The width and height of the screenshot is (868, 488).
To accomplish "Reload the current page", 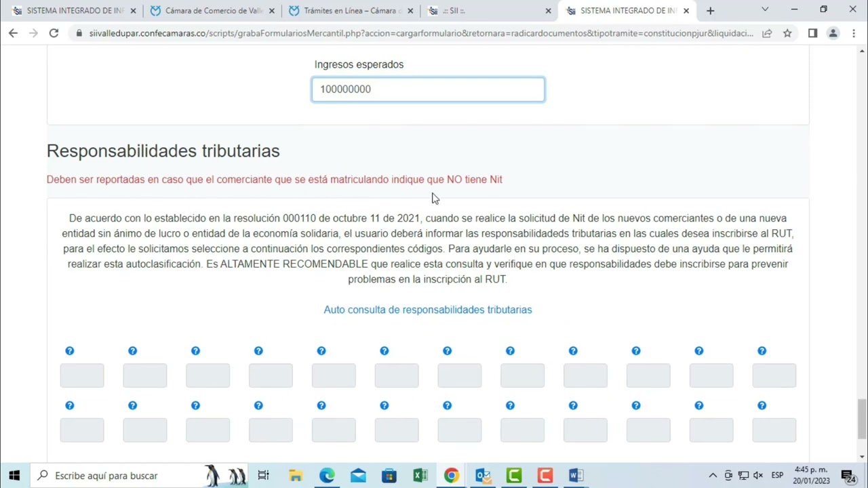I will click(54, 33).
